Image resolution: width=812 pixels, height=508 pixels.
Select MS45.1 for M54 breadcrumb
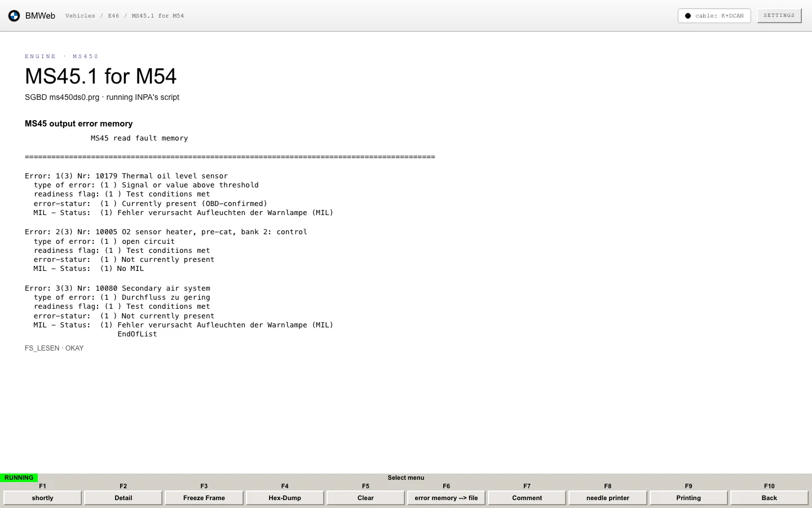[158, 16]
